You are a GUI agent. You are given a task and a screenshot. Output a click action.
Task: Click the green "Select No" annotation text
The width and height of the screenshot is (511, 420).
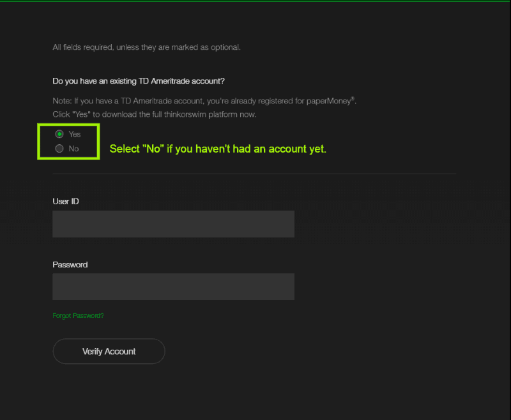point(218,149)
